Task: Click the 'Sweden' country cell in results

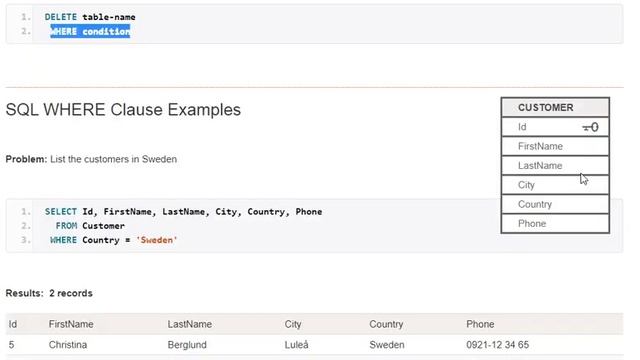Action: (387, 345)
